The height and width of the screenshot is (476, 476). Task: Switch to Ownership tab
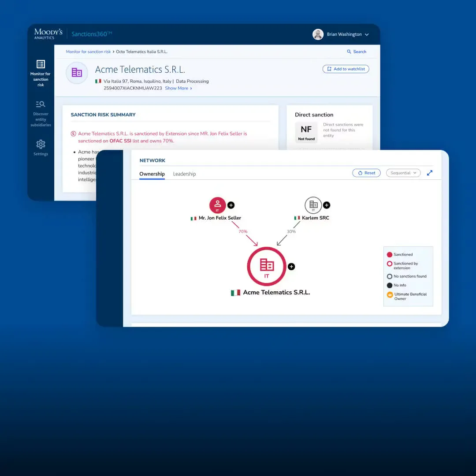(152, 174)
